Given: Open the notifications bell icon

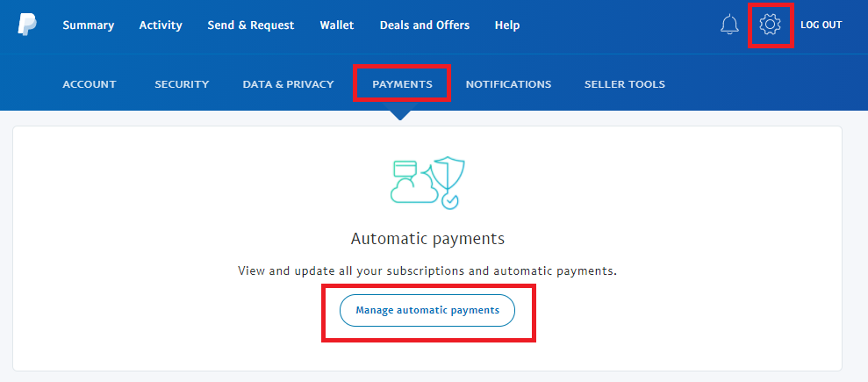Looking at the screenshot, I should 729,25.
